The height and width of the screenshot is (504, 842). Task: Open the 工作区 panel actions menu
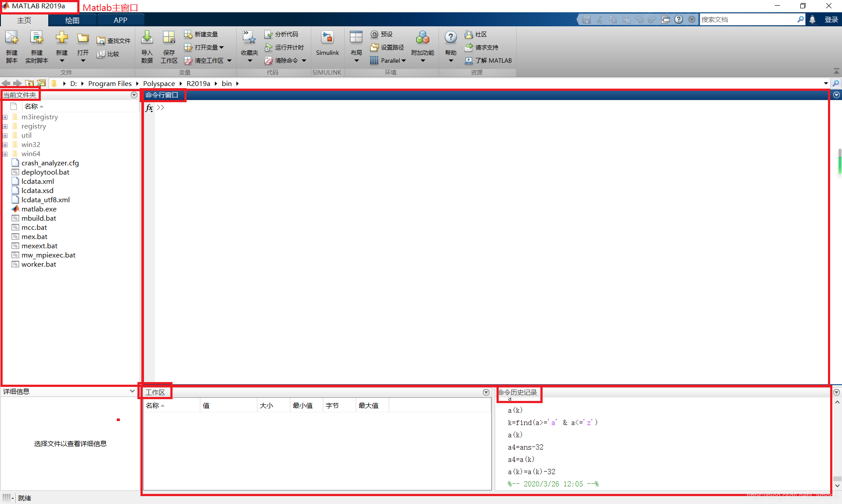click(x=486, y=393)
